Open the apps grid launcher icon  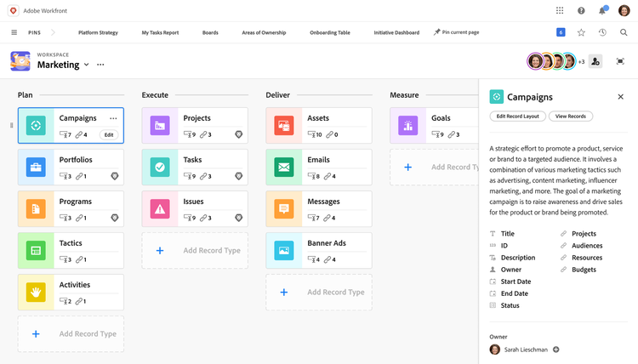[x=559, y=10]
